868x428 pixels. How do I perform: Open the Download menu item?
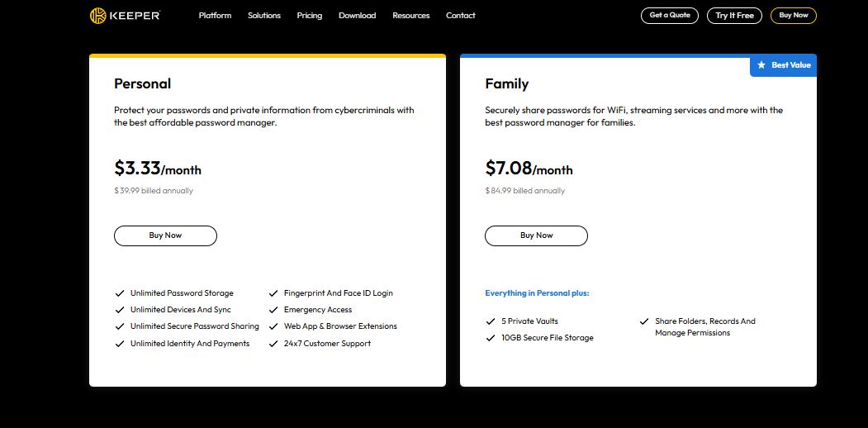(357, 16)
